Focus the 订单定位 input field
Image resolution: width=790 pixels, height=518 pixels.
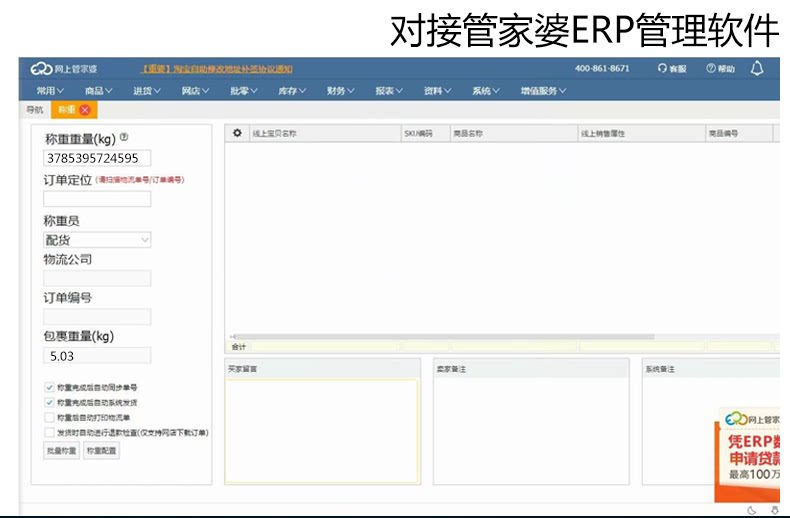pyautogui.click(x=97, y=199)
